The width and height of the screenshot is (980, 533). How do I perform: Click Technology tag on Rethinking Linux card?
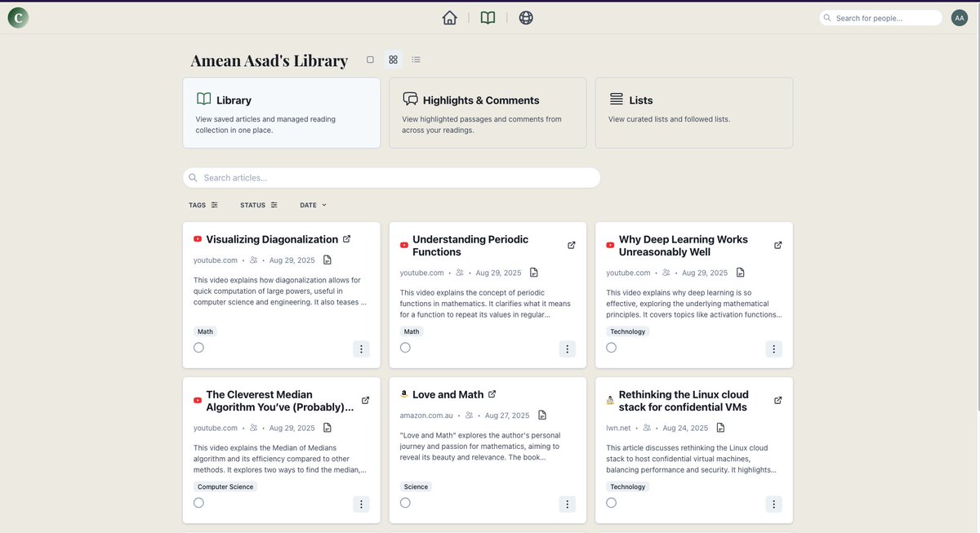628,486
